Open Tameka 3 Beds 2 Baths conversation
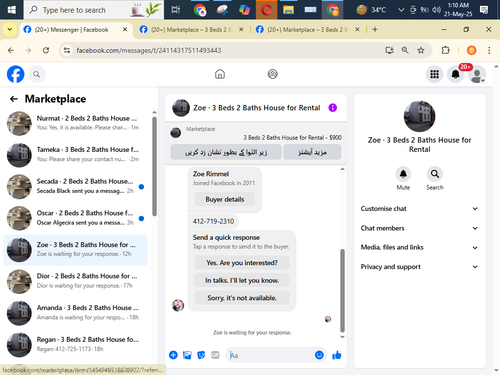The height and width of the screenshot is (375, 500). coord(75,155)
